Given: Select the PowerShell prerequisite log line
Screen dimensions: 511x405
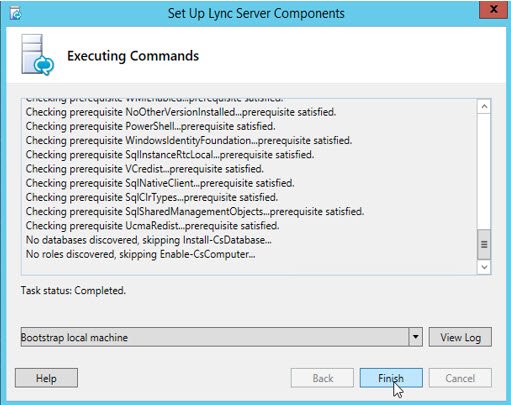Looking at the screenshot, I should point(150,126).
